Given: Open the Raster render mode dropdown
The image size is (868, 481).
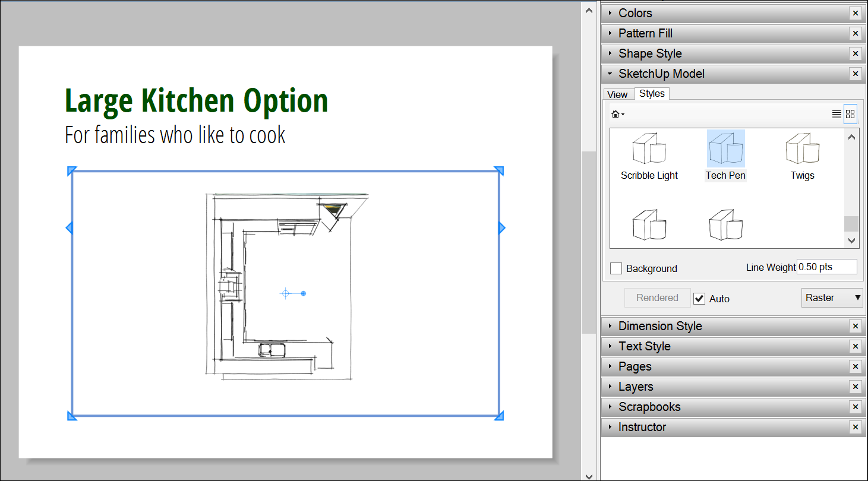Looking at the screenshot, I should [x=832, y=298].
